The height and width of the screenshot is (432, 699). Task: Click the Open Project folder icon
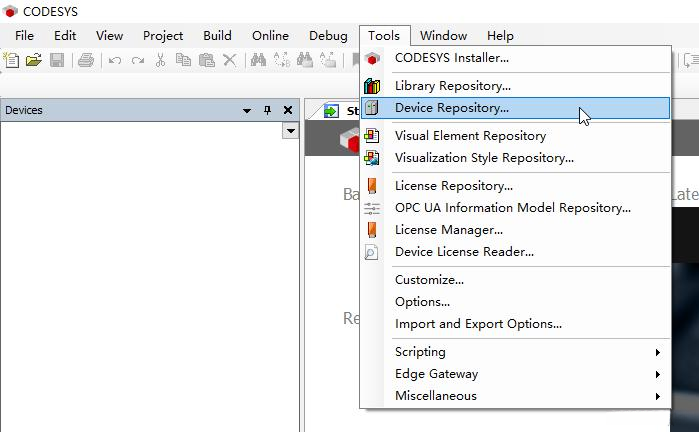pos(33,60)
